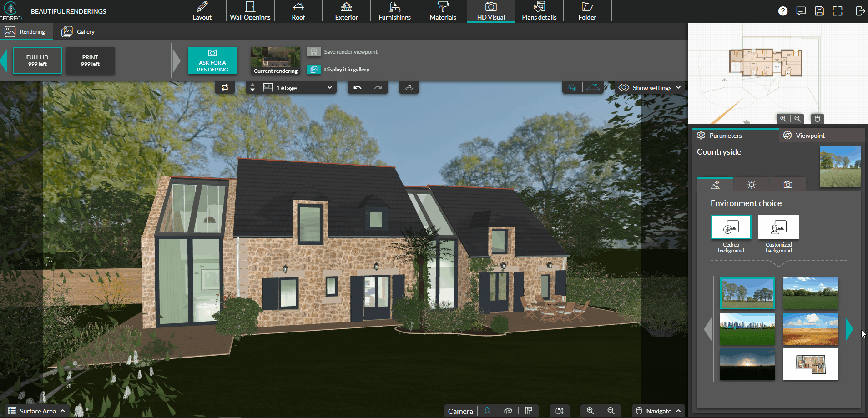Undo the last action in the viewport

pyautogui.click(x=357, y=87)
